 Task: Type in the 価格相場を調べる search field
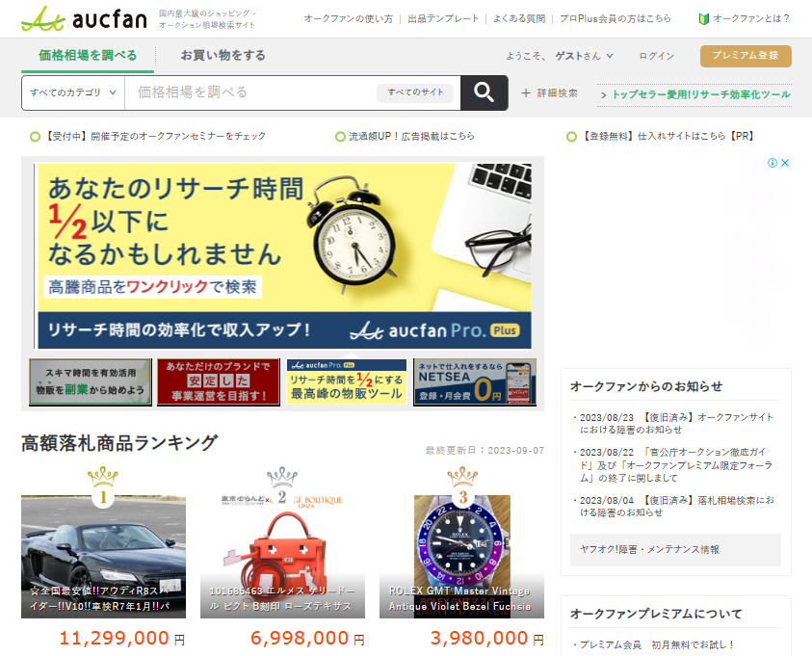click(x=250, y=92)
